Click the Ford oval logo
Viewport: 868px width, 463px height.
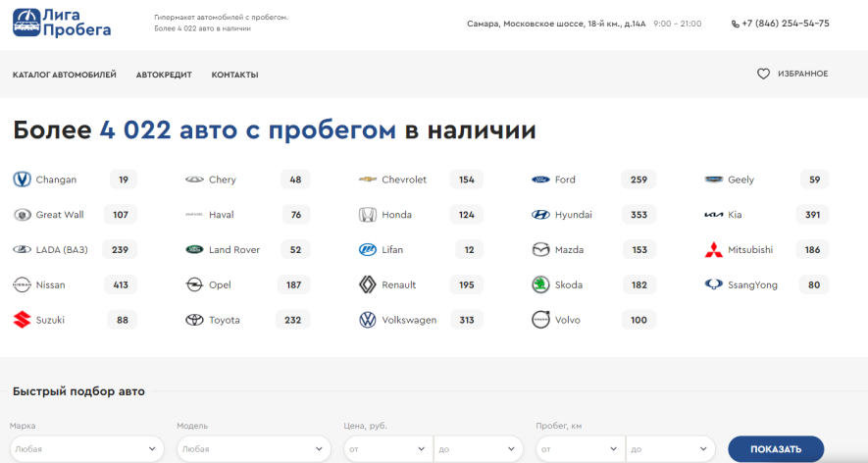point(540,180)
